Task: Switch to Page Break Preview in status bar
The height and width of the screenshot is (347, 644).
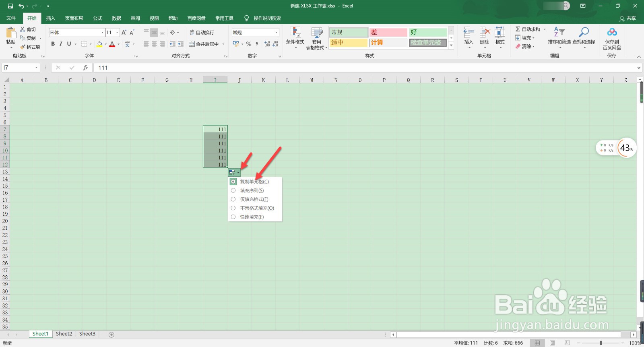Action: point(567,343)
